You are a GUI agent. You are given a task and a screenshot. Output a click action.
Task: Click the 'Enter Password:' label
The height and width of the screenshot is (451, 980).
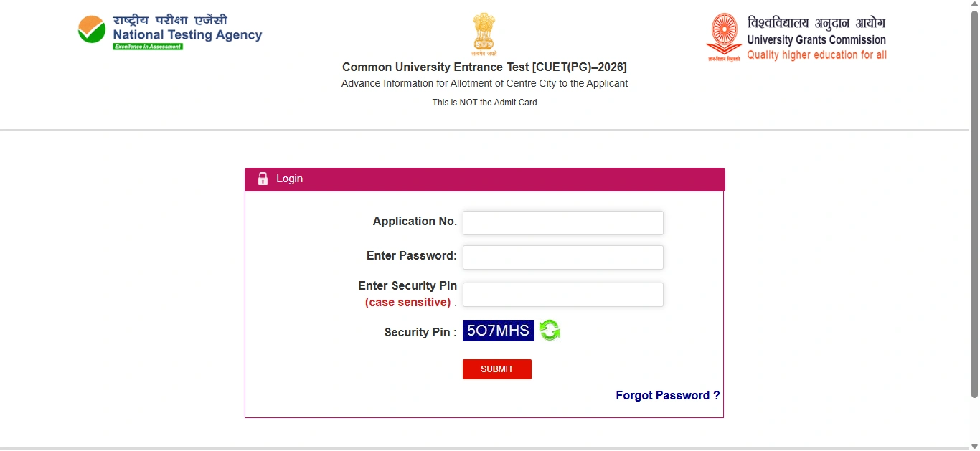(x=412, y=256)
